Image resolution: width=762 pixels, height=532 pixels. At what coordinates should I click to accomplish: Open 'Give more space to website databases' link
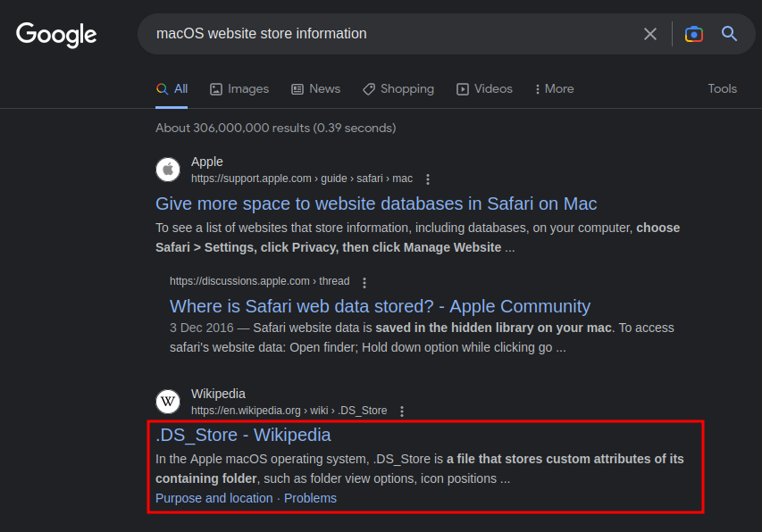click(x=376, y=204)
